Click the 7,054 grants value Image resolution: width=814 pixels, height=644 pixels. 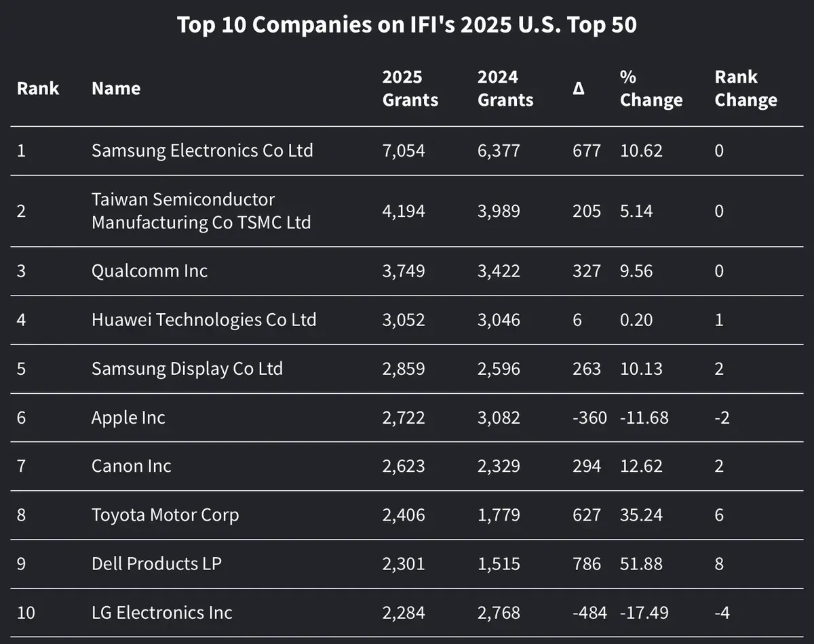(404, 150)
